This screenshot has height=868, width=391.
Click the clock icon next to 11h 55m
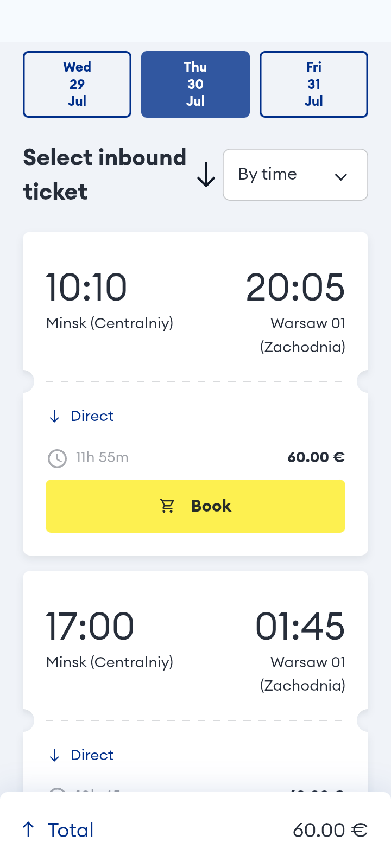(x=57, y=458)
